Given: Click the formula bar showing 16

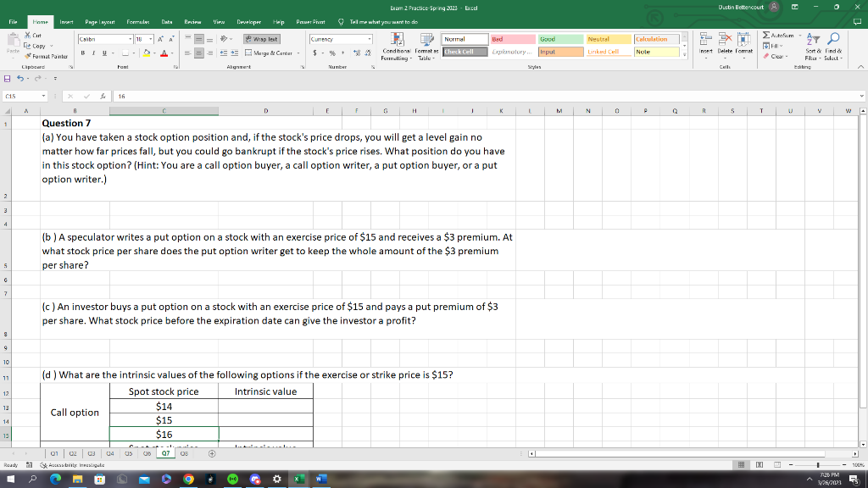Looking at the screenshot, I should [x=487, y=97].
